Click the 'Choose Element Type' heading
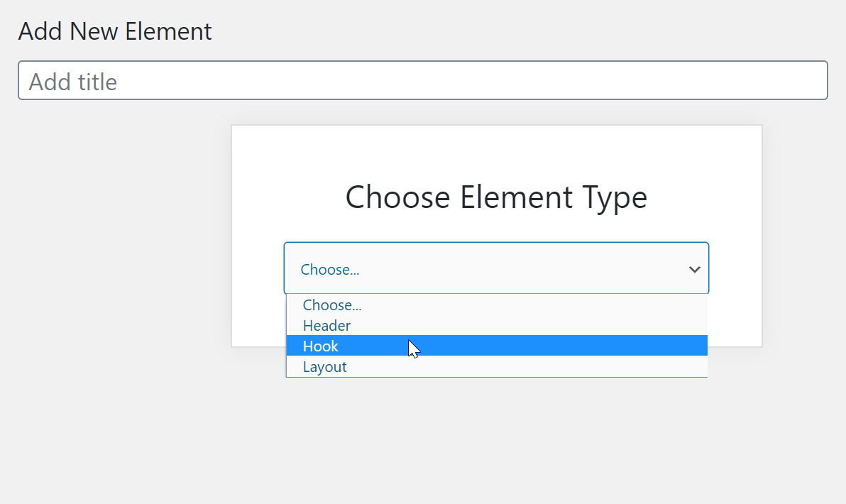Viewport: 846px width, 504px height. (x=495, y=197)
